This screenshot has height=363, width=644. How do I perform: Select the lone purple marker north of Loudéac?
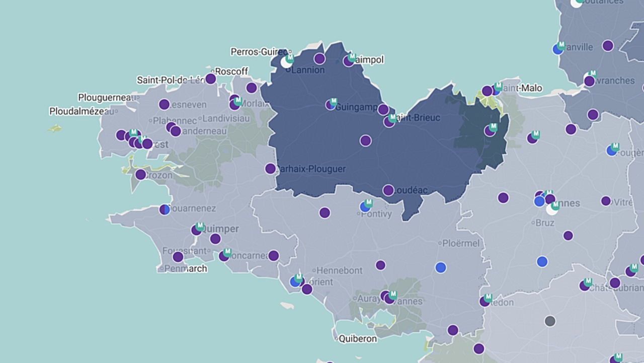pyautogui.click(x=366, y=140)
